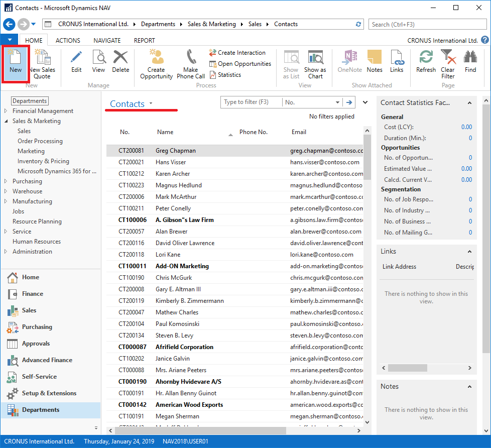This screenshot has width=491, height=448.
Task: Switch to the ACTIONS ribbon tab
Action: point(68,41)
